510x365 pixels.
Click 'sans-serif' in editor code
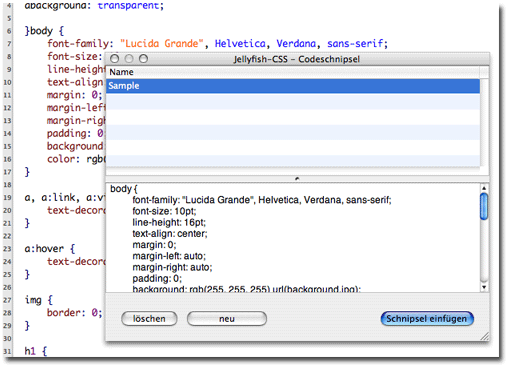click(x=355, y=44)
